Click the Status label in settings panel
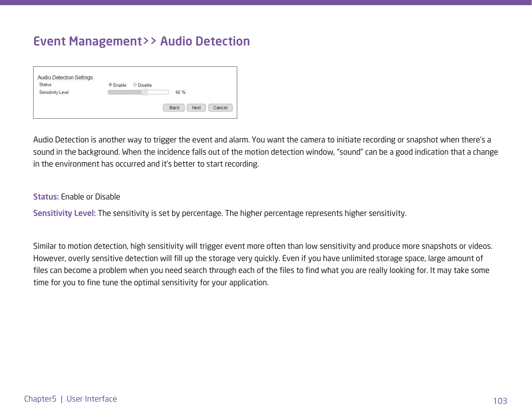Screen dimensions: 532x411 (45, 84)
